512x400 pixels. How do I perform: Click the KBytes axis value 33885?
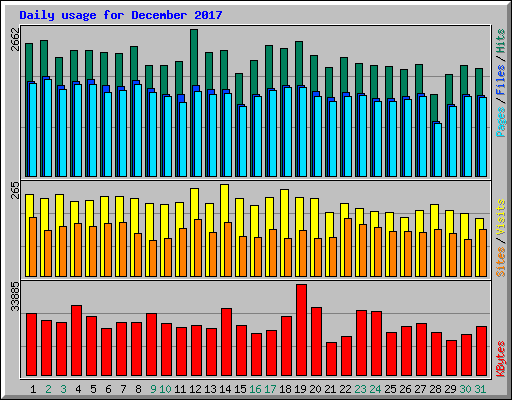click(x=15, y=296)
